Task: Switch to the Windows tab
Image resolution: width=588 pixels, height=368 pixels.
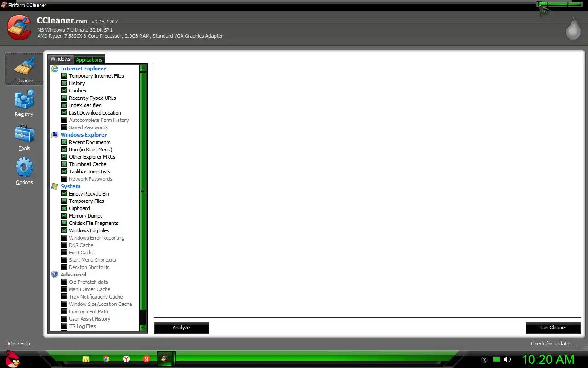Action: coord(61,59)
